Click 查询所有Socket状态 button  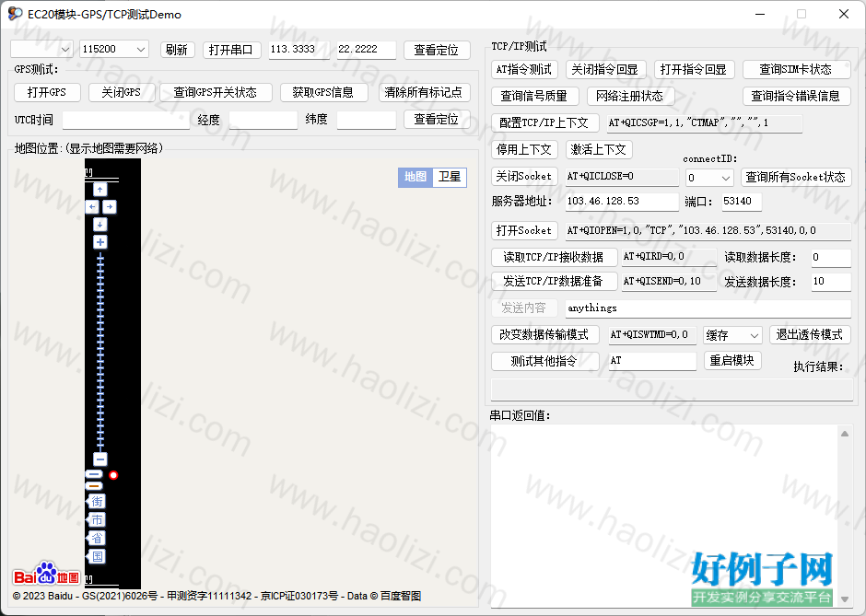(796, 177)
